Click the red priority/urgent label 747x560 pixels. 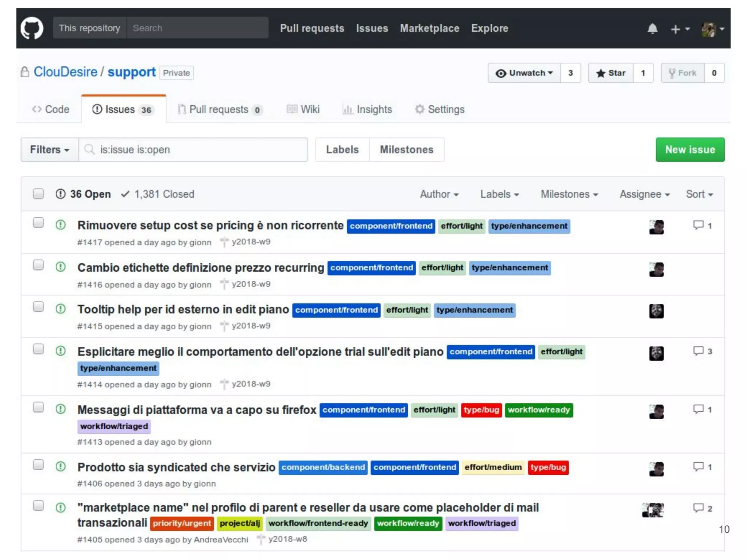click(182, 523)
